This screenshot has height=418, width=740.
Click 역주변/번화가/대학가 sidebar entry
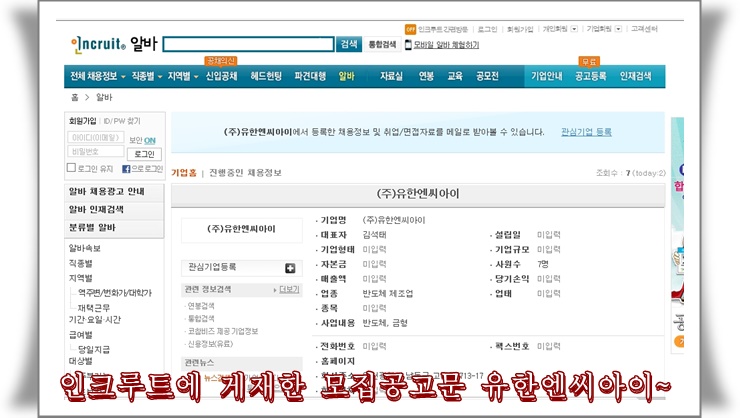(x=115, y=293)
